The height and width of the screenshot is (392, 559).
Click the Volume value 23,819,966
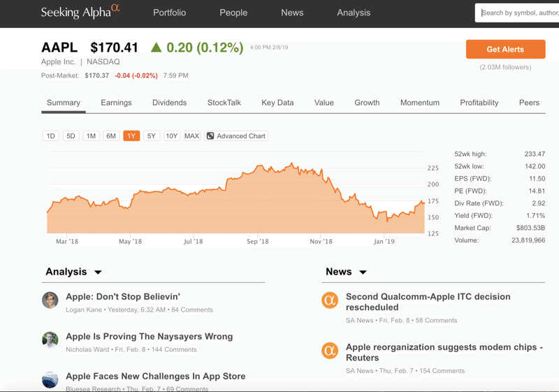(x=528, y=240)
